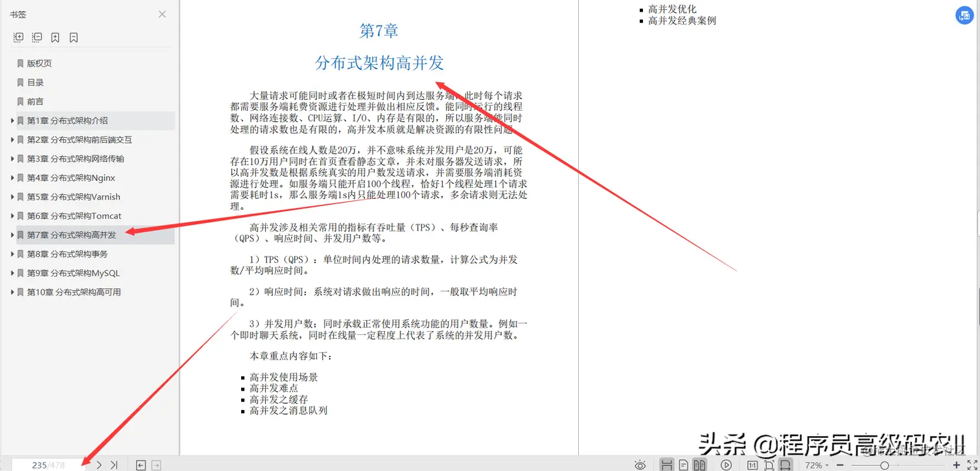Image resolution: width=980 pixels, height=471 pixels.
Task: Click the 书签 panel title
Action: pyautogui.click(x=18, y=14)
